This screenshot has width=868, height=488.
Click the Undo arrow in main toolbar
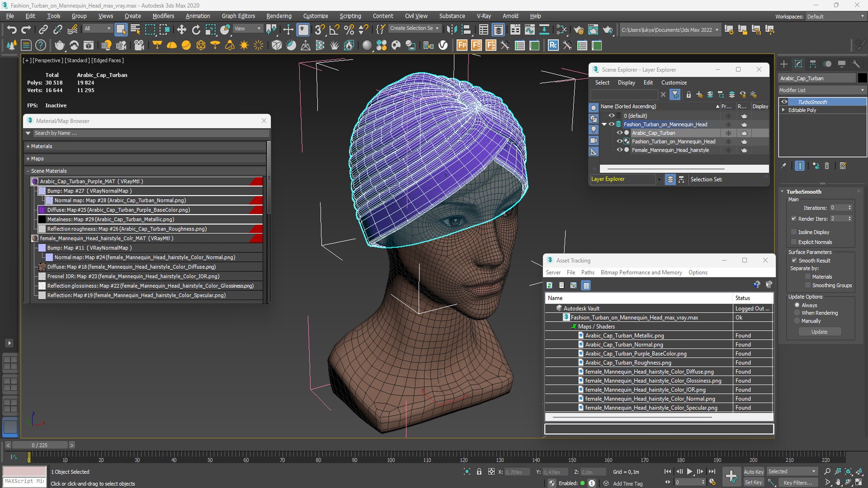tap(12, 30)
